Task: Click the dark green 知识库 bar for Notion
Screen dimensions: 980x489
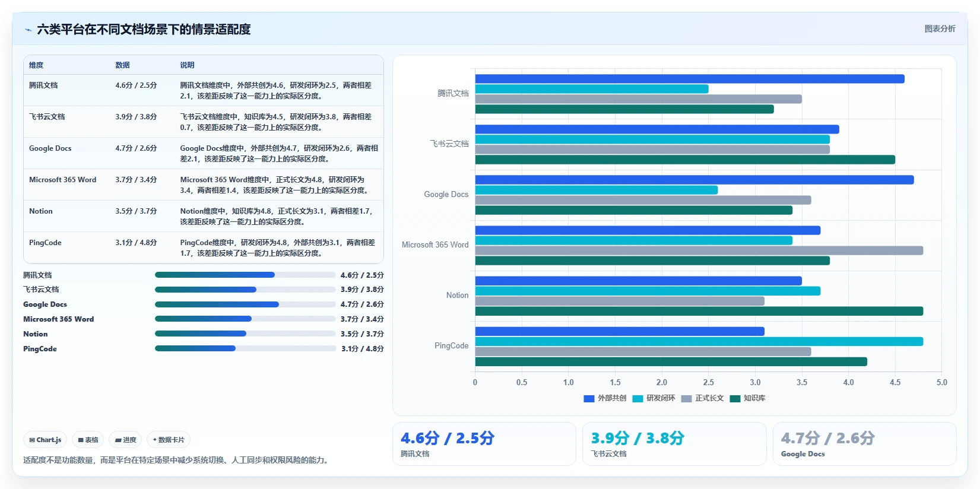Action: [699, 311]
